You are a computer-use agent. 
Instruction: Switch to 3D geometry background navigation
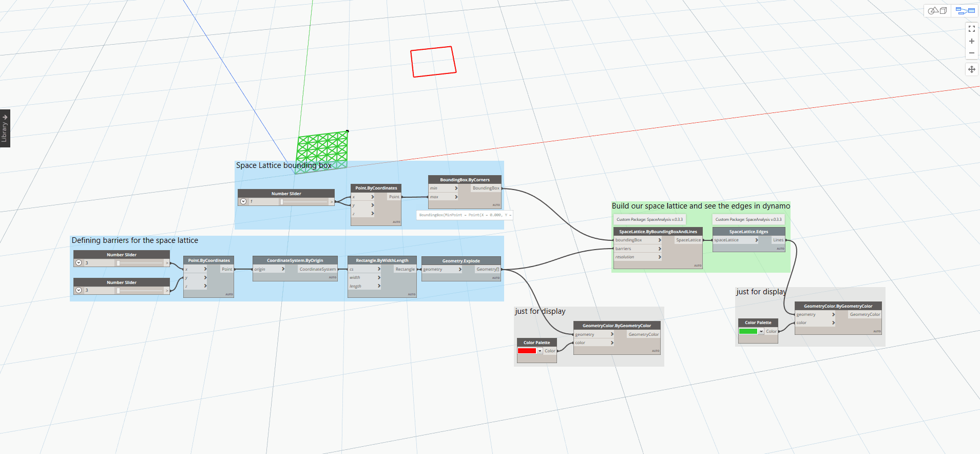pos(938,11)
